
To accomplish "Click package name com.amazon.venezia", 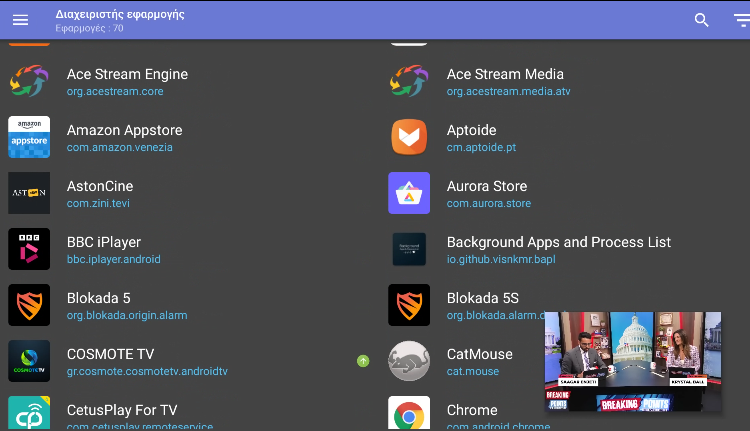I will pyautogui.click(x=120, y=147).
